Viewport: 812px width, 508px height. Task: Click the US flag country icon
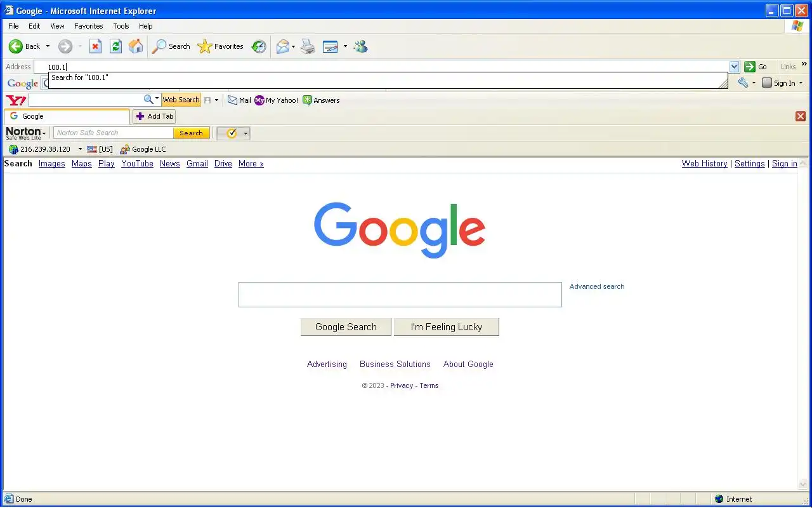click(x=92, y=149)
